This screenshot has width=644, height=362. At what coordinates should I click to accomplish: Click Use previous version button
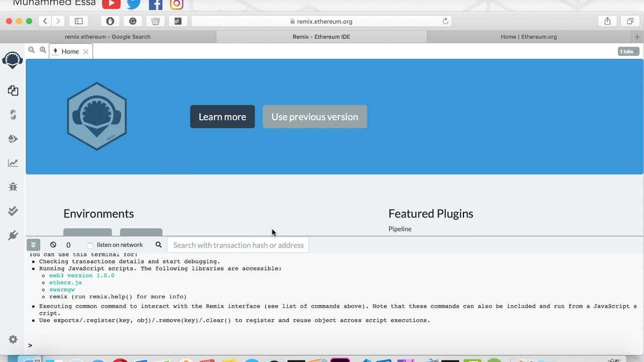[x=315, y=117]
